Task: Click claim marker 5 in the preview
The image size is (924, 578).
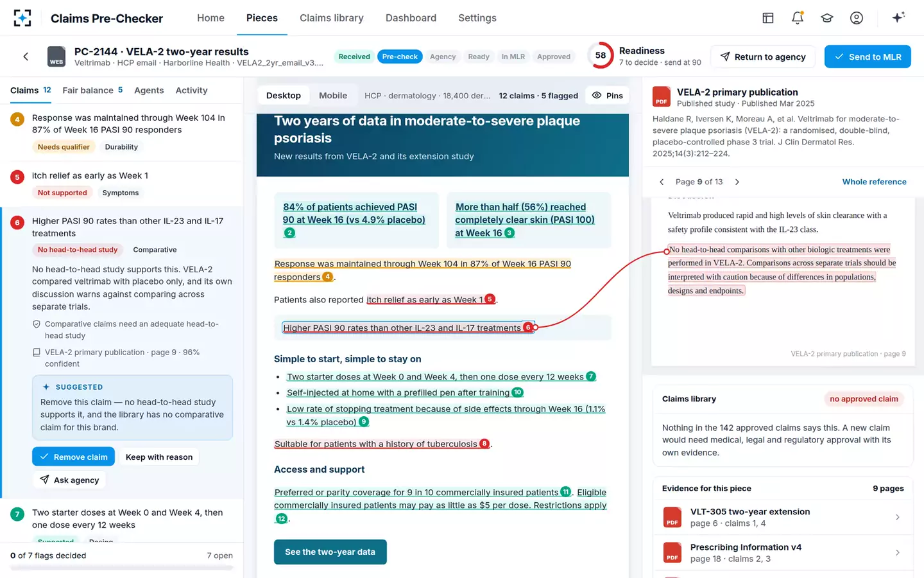Action: [x=490, y=299]
